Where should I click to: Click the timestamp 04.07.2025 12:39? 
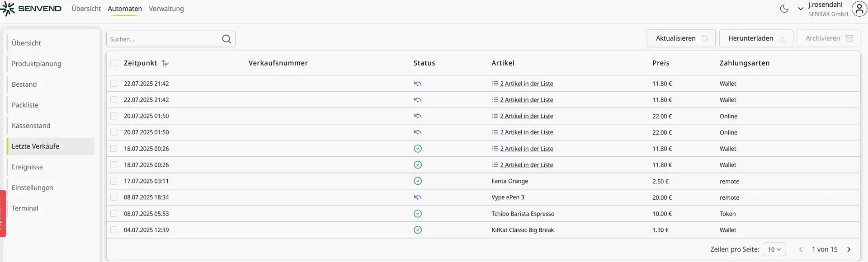(x=146, y=230)
